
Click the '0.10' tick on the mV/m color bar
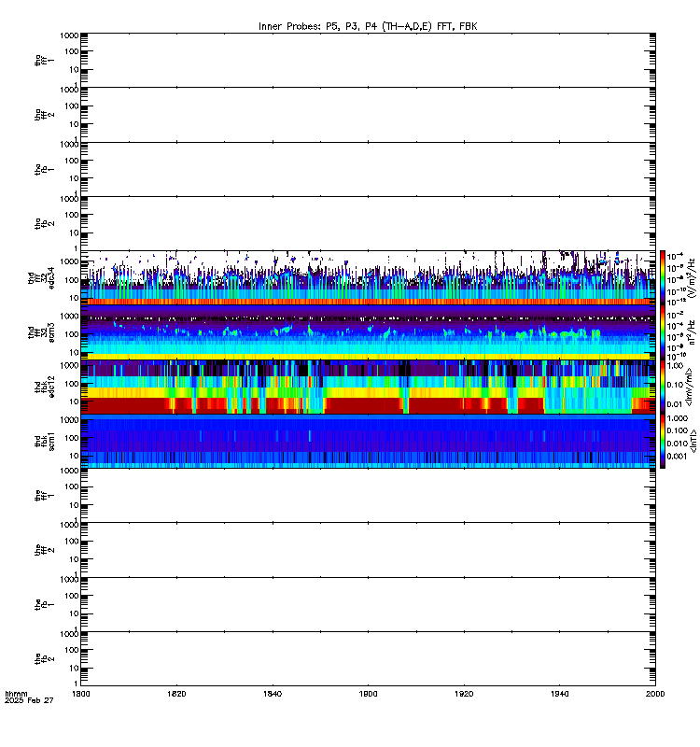pyautogui.click(x=675, y=385)
